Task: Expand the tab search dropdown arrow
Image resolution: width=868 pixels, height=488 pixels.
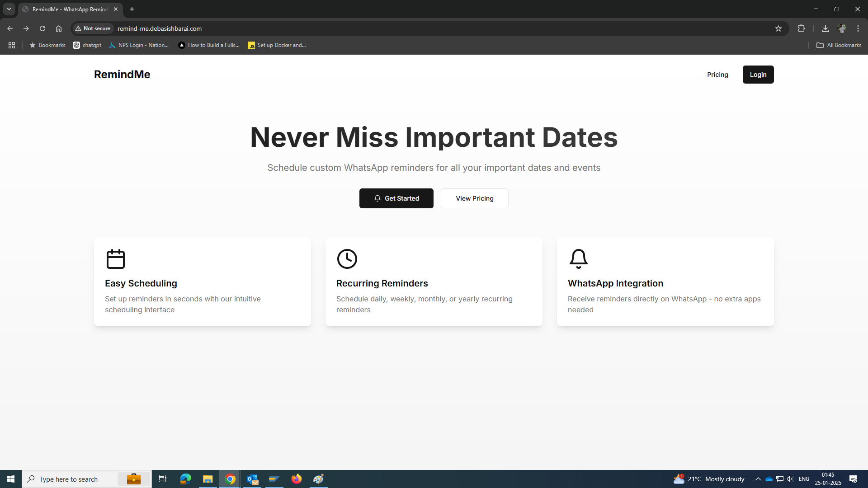Action: pyautogui.click(x=9, y=9)
